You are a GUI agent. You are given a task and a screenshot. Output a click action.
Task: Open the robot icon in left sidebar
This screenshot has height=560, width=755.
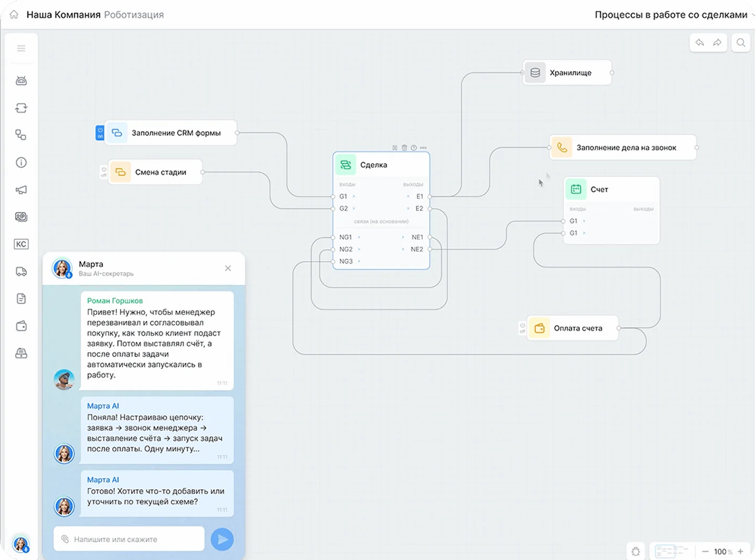coord(21,81)
